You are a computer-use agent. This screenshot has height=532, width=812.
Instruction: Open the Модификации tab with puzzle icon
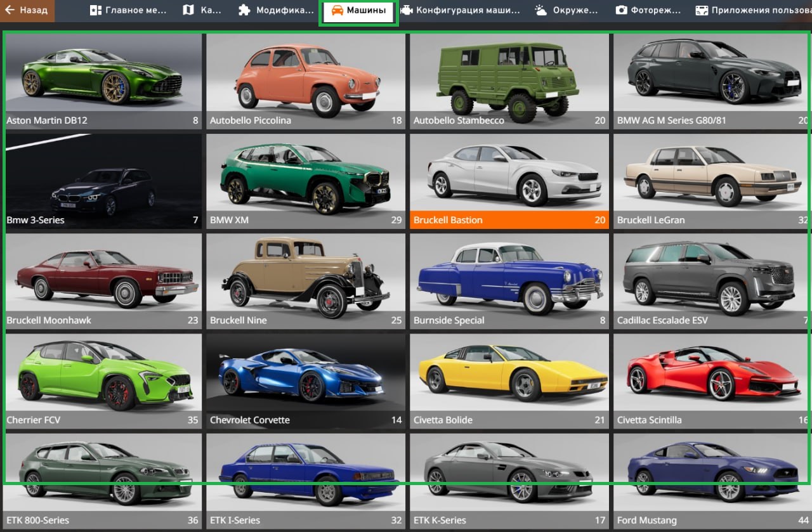click(x=275, y=10)
